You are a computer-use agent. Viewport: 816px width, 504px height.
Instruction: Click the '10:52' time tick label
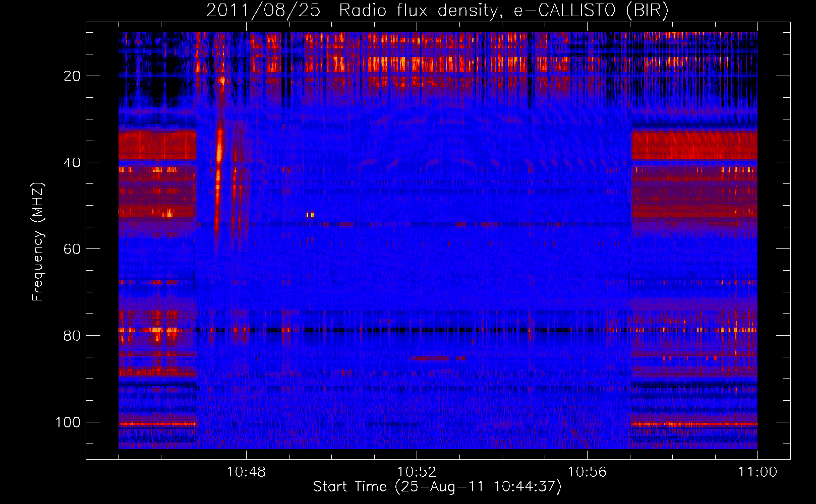click(x=417, y=472)
